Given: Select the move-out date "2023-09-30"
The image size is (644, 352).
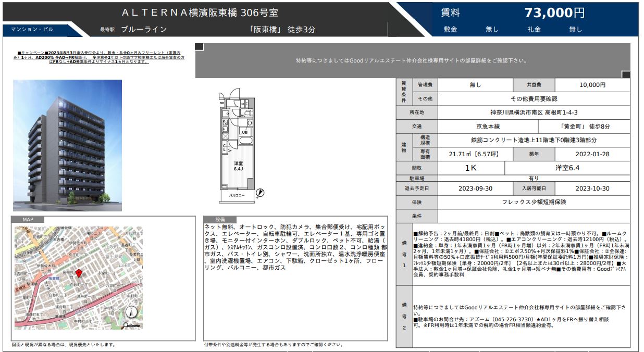Looking at the screenshot, I should pyautogui.click(x=475, y=188).
